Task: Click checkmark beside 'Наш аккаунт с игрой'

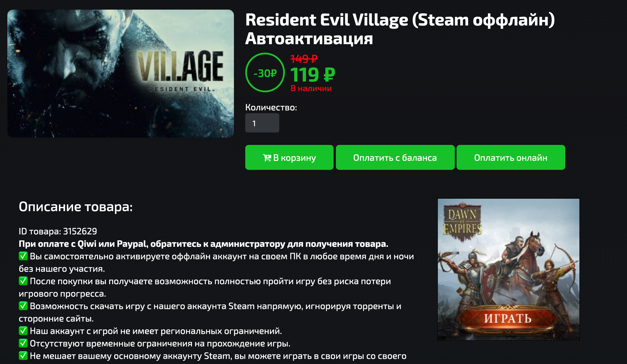Action: coord(23,331)
